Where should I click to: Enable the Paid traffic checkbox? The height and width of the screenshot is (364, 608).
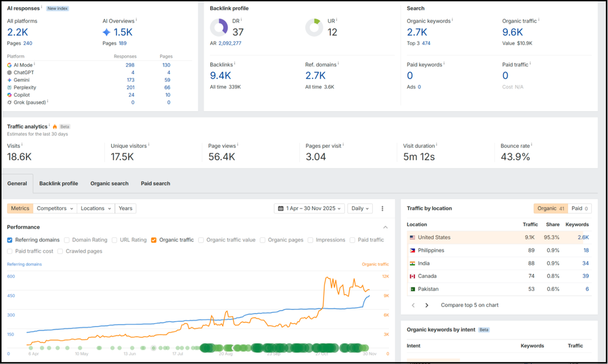(x=352, y=240)
